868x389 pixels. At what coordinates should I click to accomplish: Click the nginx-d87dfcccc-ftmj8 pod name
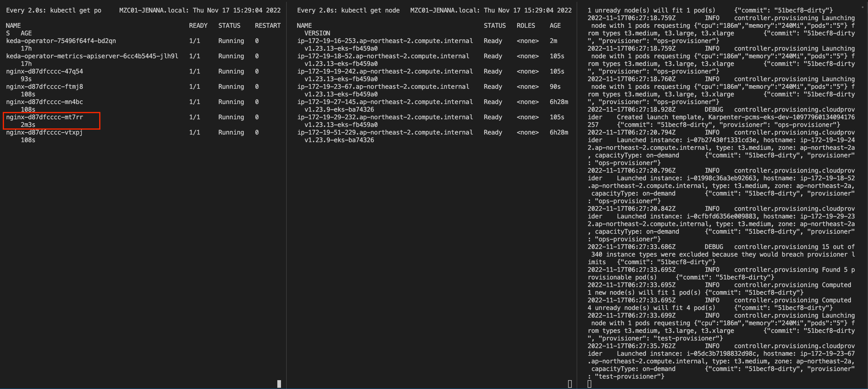point(45,87)
